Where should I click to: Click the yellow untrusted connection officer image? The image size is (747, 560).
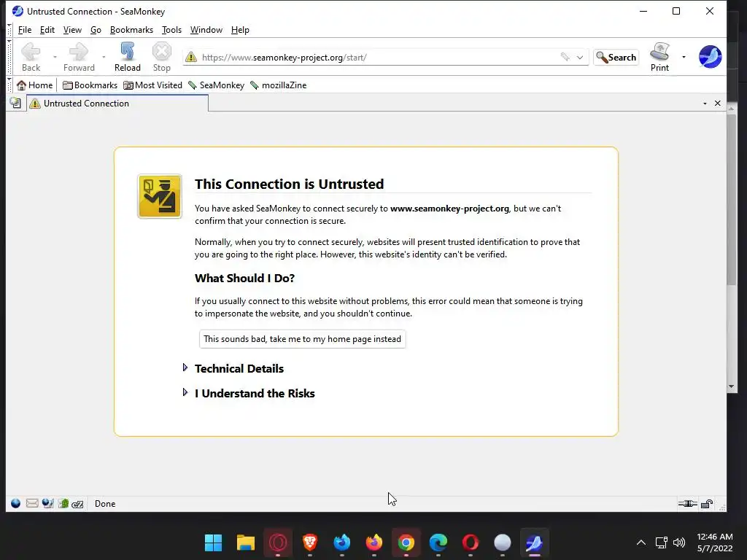160,196
